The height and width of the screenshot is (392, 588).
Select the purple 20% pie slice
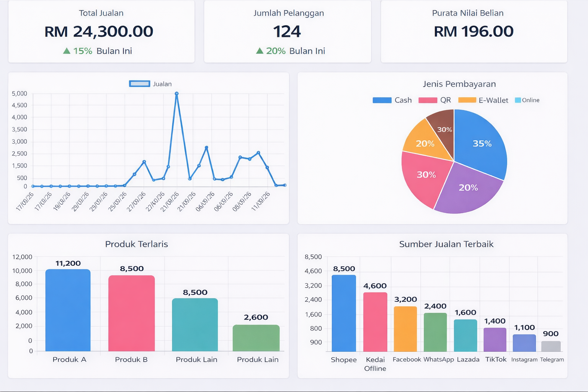[x=468, y=189]
